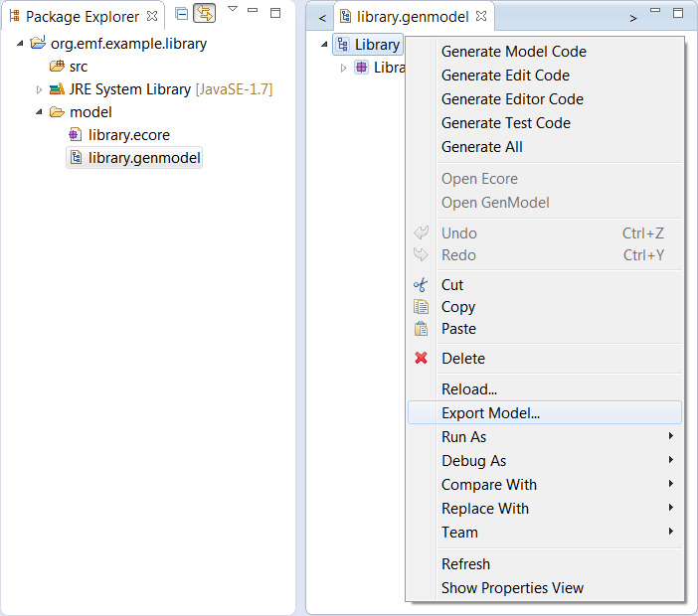Select library.ecore in the tree

point(128,135)
